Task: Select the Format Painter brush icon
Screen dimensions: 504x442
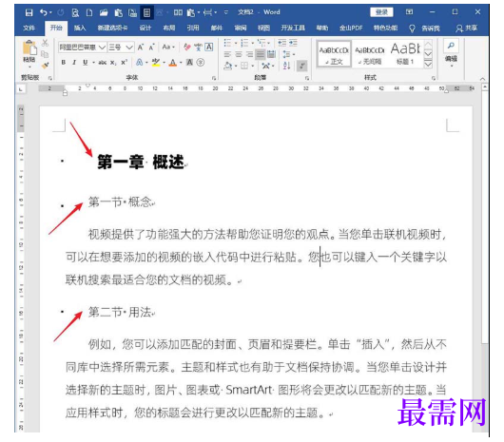Action: pos(46,66)
